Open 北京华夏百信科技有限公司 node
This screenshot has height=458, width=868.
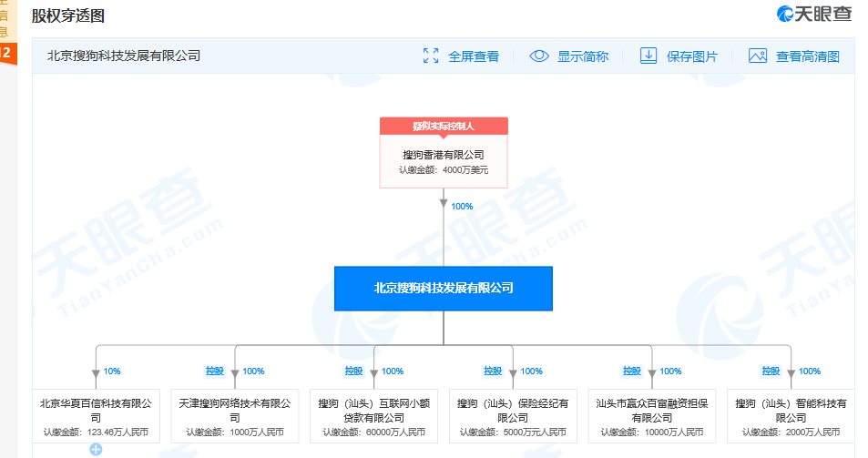(96, 416)
